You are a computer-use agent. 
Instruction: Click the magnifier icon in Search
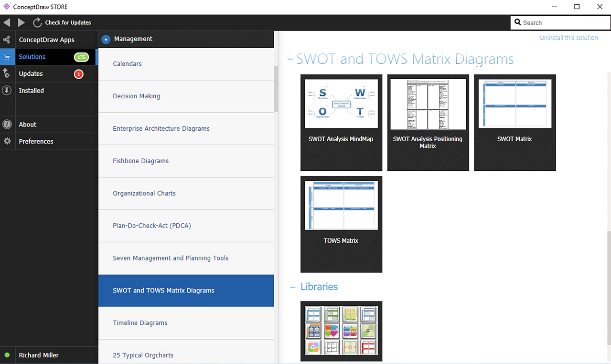coord(518,22)
